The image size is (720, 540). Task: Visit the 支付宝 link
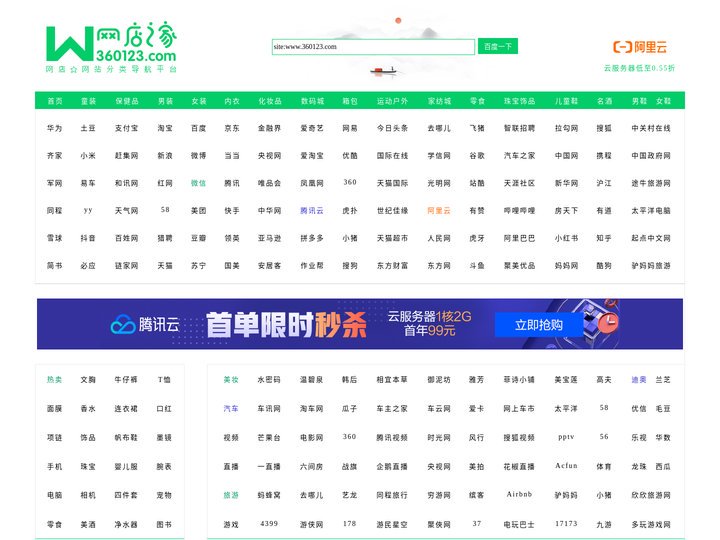[x=126, y=128]
